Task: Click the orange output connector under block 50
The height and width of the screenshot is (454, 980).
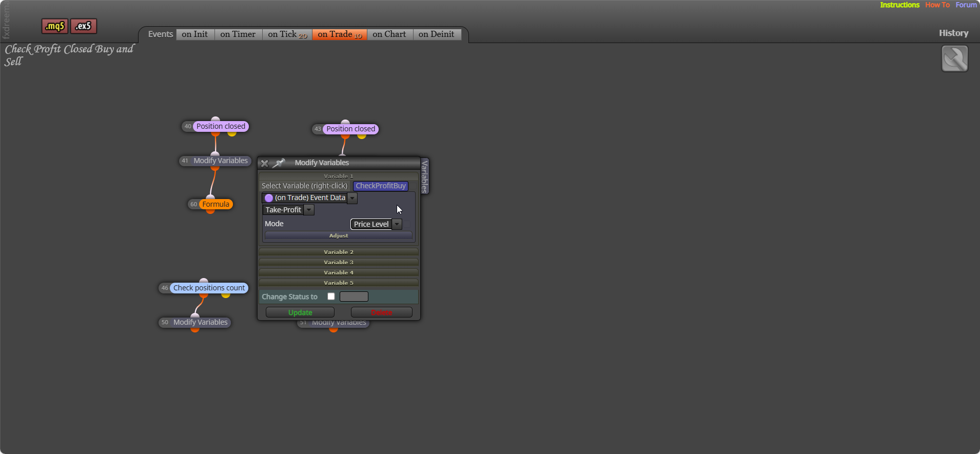Action: 195,329
